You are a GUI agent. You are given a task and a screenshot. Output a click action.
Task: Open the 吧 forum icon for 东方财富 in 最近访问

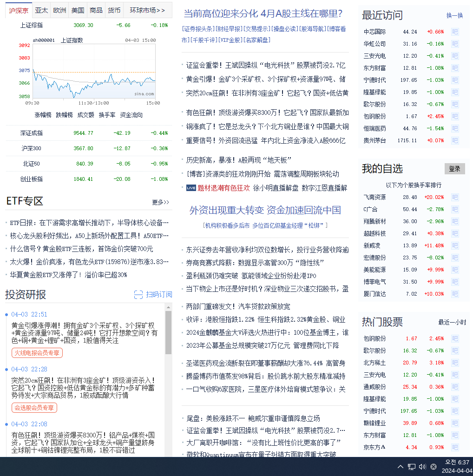click(x=455, y=68)
